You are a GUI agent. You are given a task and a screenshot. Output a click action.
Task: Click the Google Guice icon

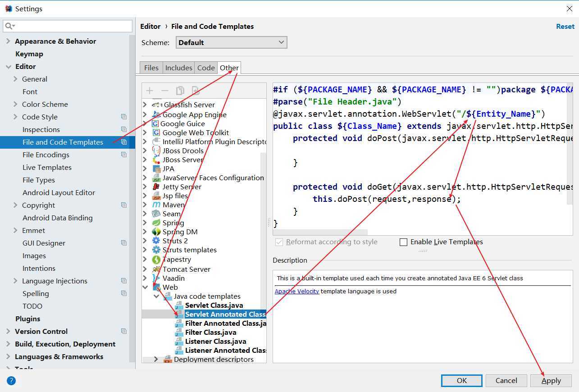[155, 123]
